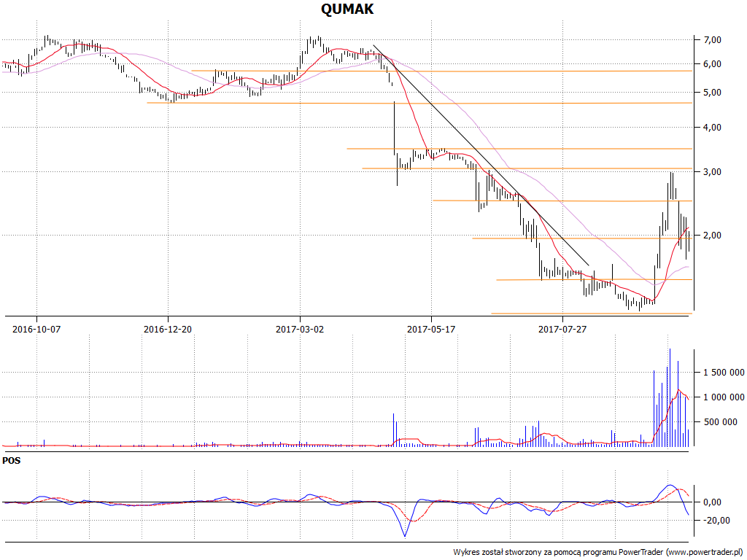Click the 4,00 price axis label
Screen dimensions: 747x560
(x=713, y=128)
